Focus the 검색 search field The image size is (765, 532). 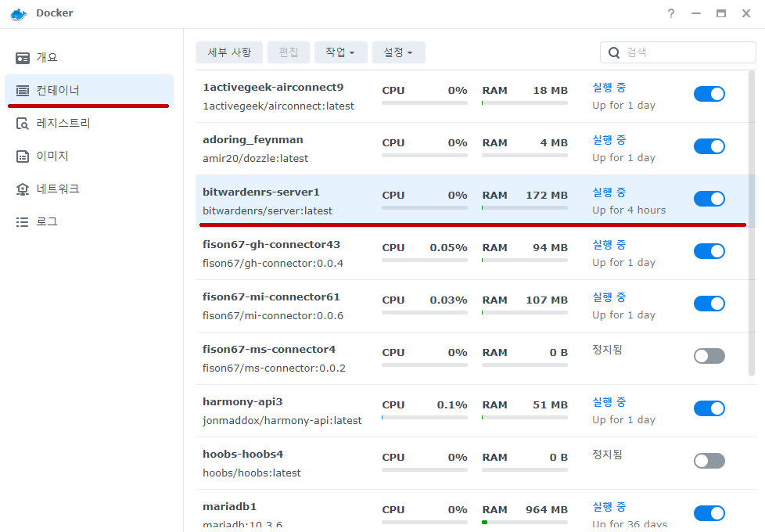coord(677,52)
